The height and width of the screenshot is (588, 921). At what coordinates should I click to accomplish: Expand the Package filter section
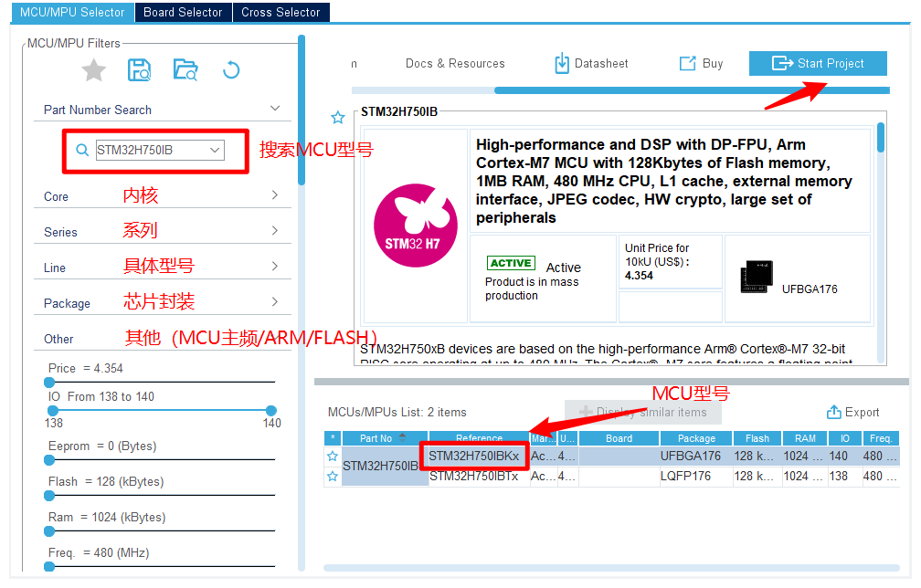[274, 302]
